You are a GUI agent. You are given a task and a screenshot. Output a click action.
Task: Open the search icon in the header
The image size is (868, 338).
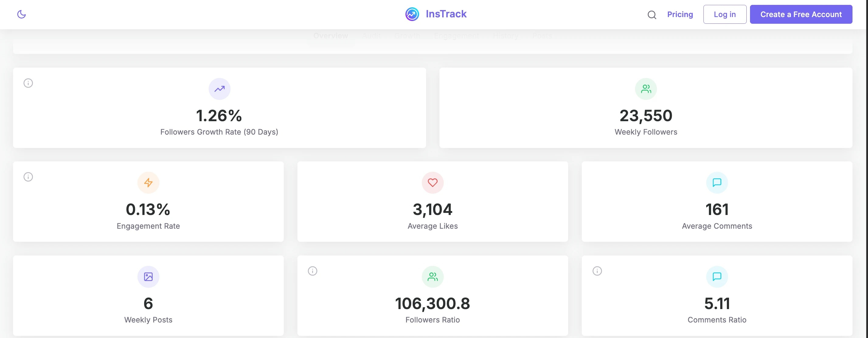tap(652, 15)
